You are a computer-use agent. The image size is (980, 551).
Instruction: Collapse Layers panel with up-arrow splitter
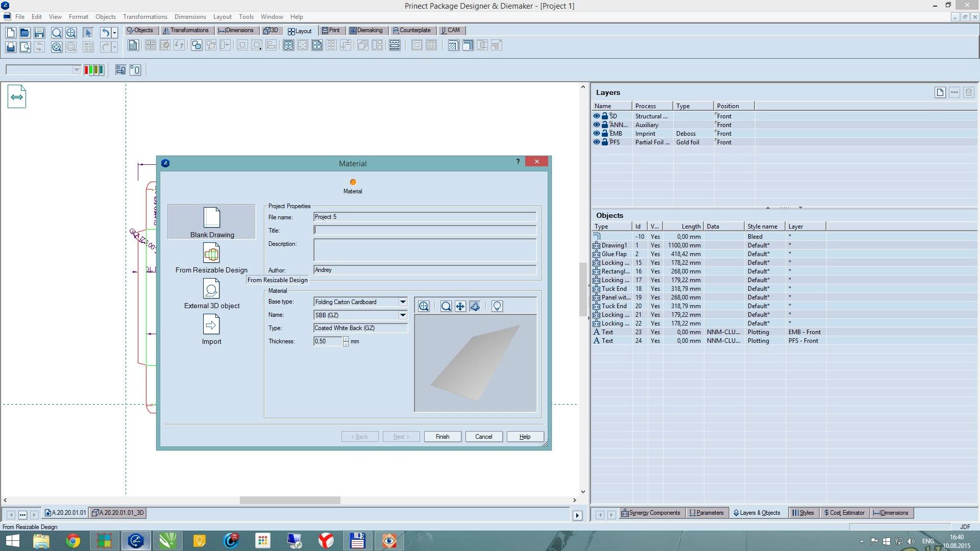768,208
